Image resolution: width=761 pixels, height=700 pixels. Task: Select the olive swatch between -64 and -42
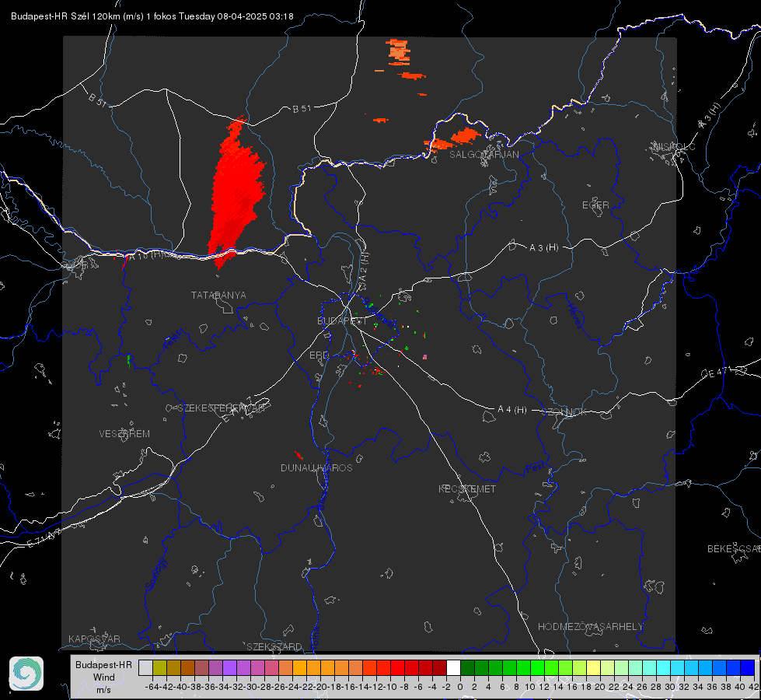pyautogui.click(x=159, y=667)
